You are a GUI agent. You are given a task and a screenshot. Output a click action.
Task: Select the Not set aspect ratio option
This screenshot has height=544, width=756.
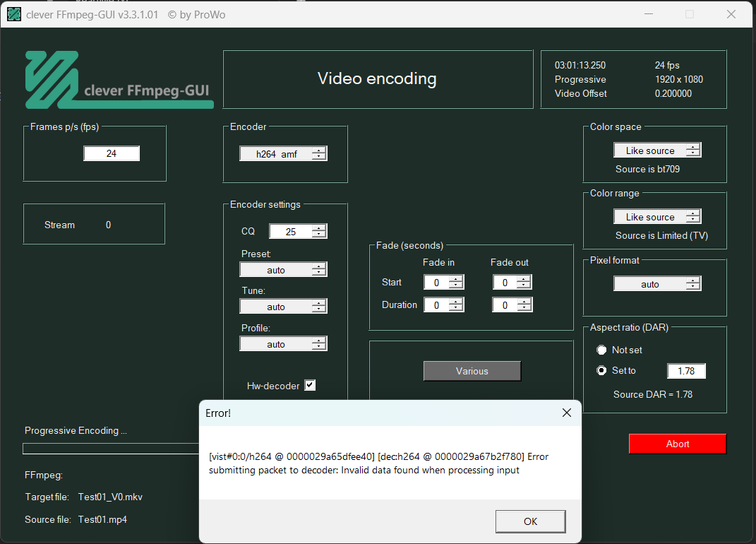tap(602, 350)
